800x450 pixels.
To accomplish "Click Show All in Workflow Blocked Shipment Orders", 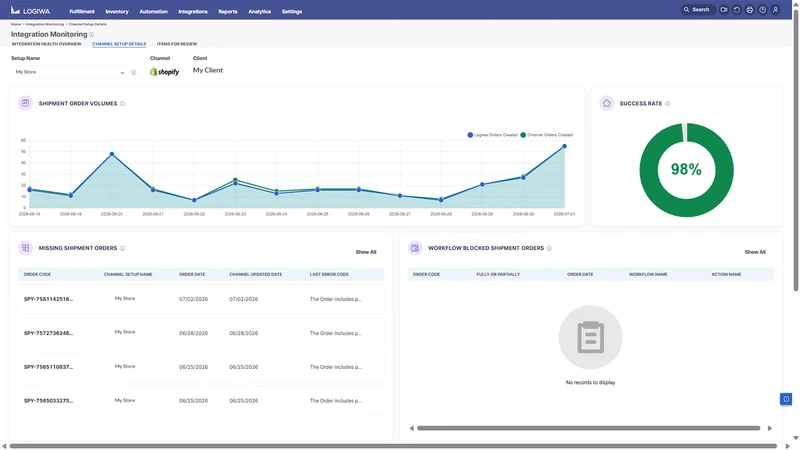I will click(755, 252).
